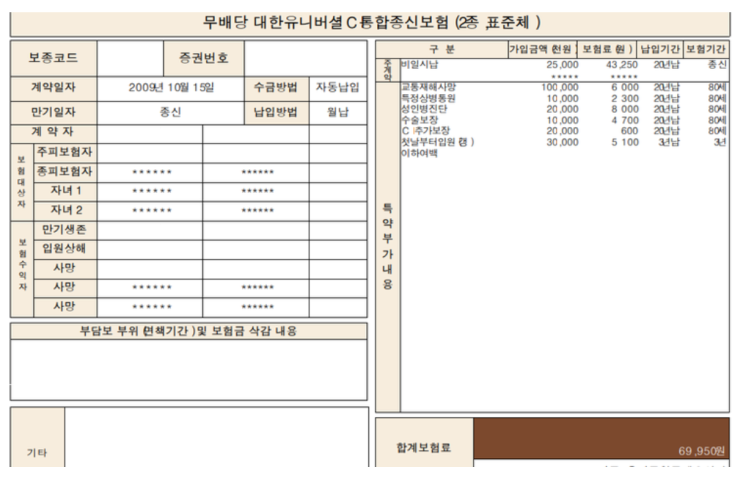Select 종신 in the 보험기간 column
The image size is (743, 478).
[717, 64]
